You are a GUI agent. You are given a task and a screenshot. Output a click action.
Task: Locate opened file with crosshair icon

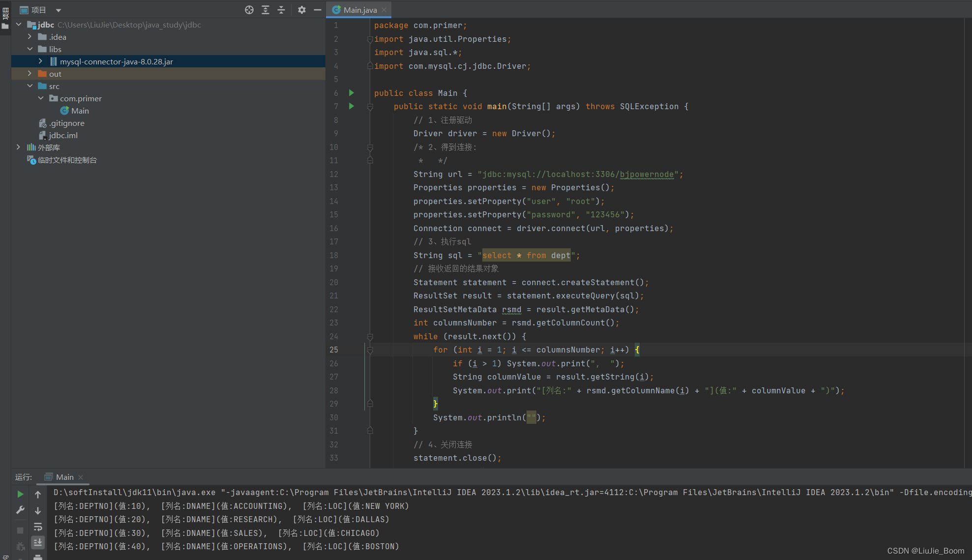[x=249, y=10]
